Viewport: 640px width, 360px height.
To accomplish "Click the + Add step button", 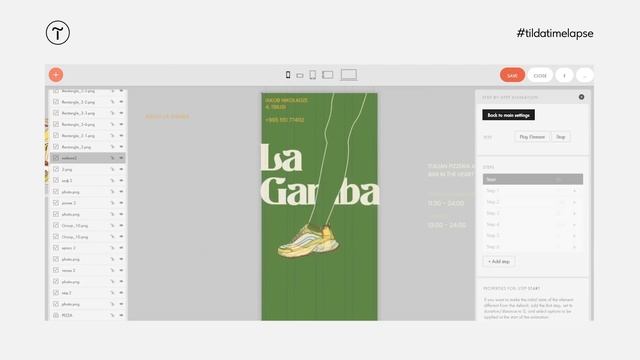I will pyautogui.click(x=499, y=261).
